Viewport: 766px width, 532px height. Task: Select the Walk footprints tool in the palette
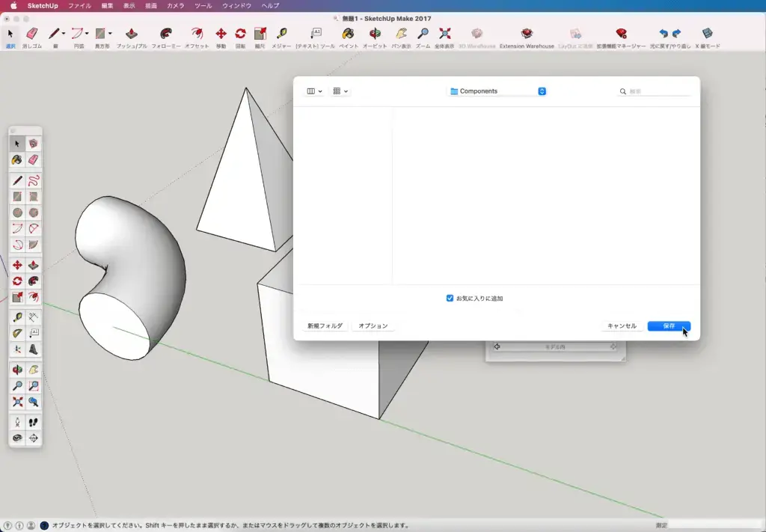tap(33, 423)
